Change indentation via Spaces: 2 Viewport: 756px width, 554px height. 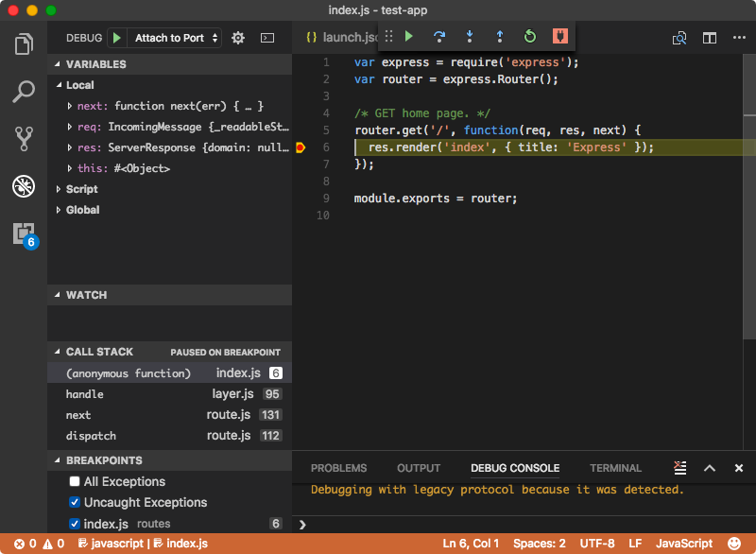click(539, 544)
